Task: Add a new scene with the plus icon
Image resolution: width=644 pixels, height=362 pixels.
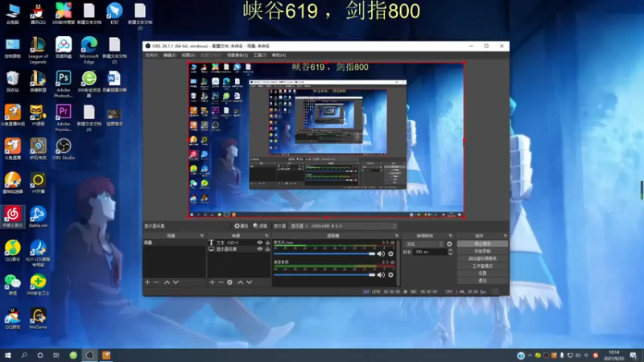Action: point(147,282)
